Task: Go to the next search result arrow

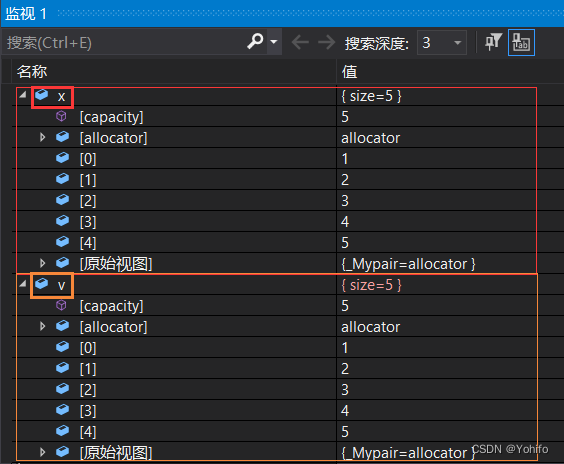Action: click(326, 42)
